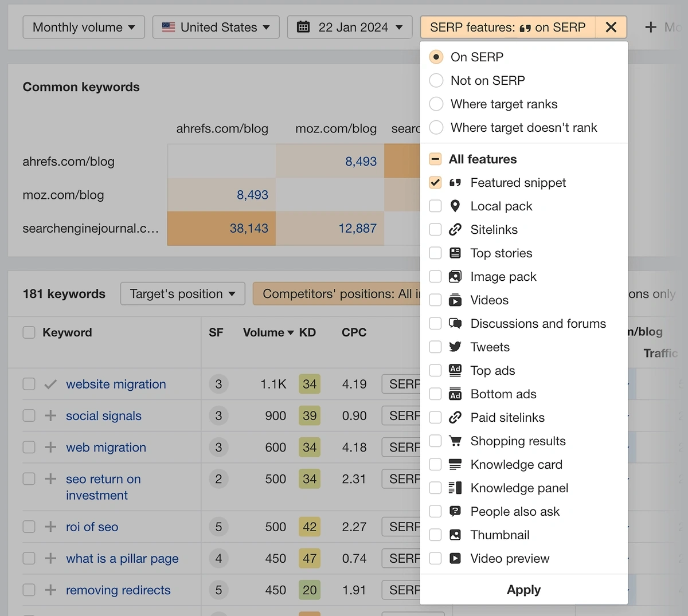Click the Discussions and forums icon
Viewport: 688px width, 616px height.
click(455, 324)
